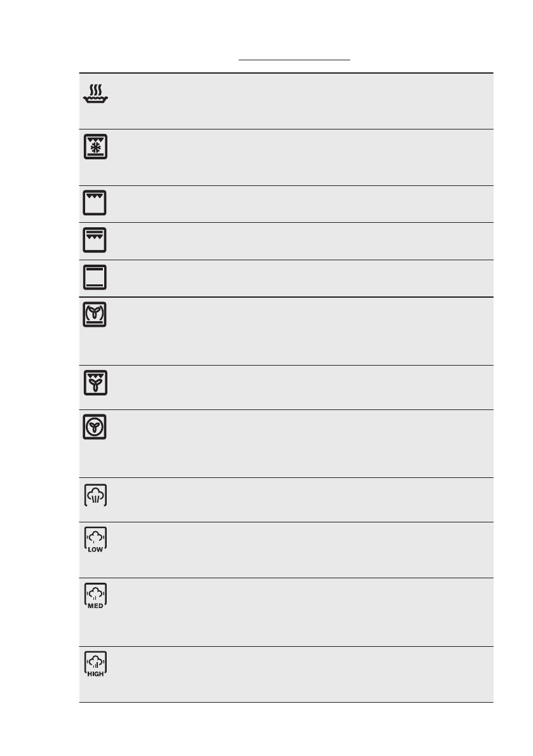Click empty description space beside the MED icon
The width and height of the screenshot is (533, 756).
(299, 612)
